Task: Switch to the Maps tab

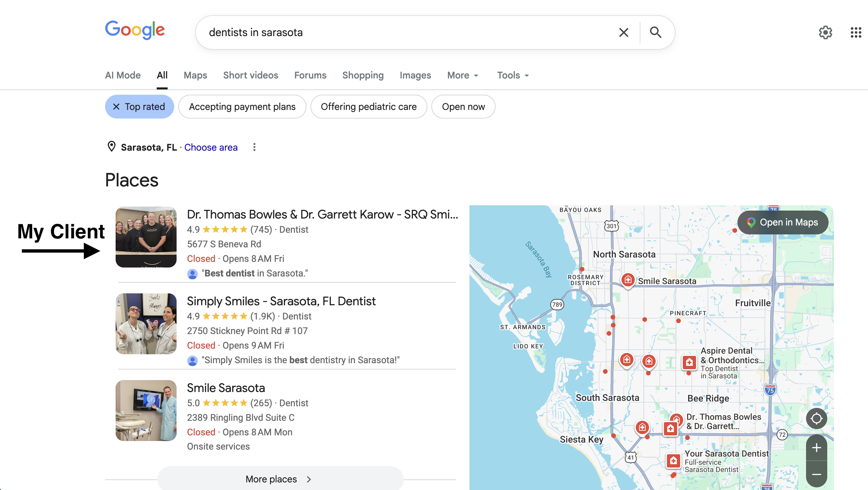Action: pos(195,75)
